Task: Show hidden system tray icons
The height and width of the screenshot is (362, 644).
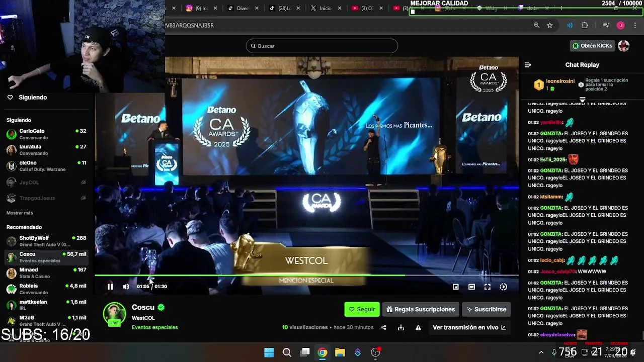Action: pos(541,352)
